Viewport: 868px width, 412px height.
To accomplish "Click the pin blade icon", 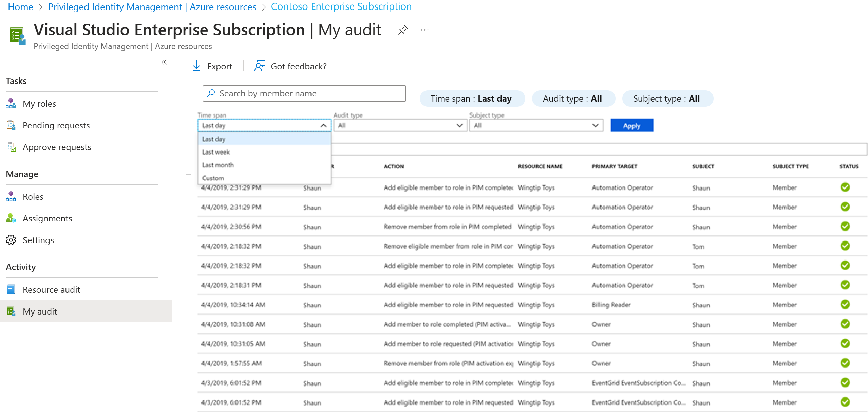I will point(403,30).
